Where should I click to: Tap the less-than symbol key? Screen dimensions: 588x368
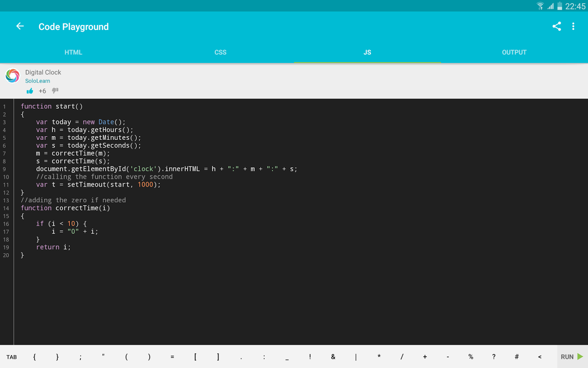coord(540,357)
